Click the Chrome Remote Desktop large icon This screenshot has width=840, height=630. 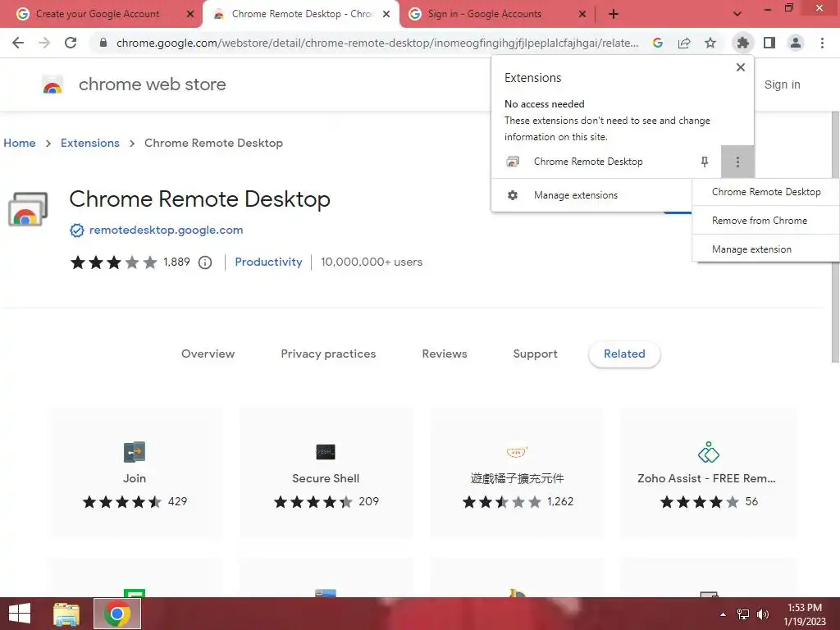click(29, 209)
